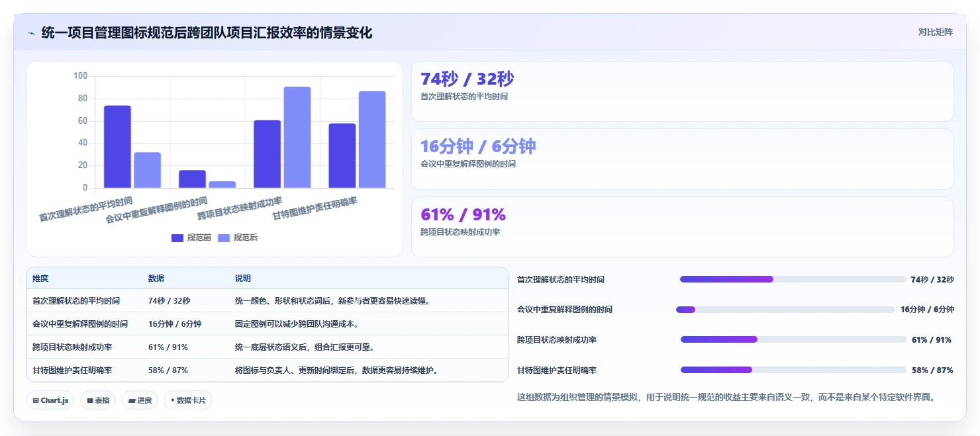Viewport: 980px width, 436px height.
Task: Select table cell 甘特图维护责任明确率
Action: pyautogui.click(x=72, y=371)
